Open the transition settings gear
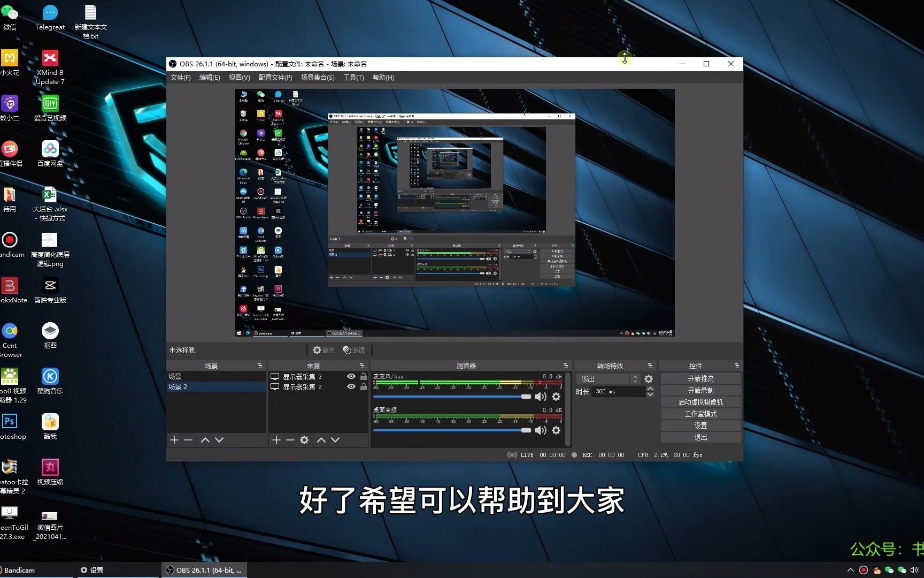 tap(648, 378)
